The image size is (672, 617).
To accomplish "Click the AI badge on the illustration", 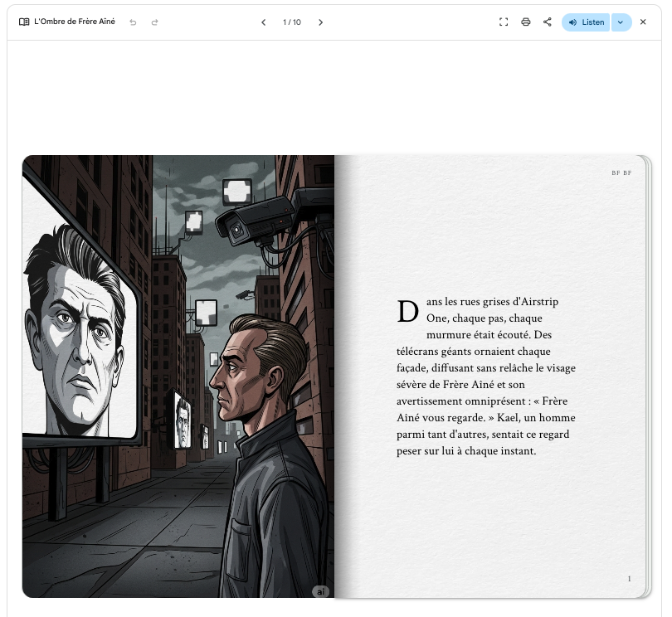I will coord(320,591).
